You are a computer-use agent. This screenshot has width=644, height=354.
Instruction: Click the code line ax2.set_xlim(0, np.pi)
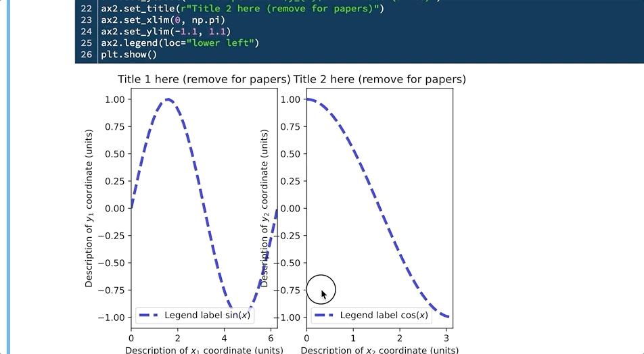click(x=162, y=20)
